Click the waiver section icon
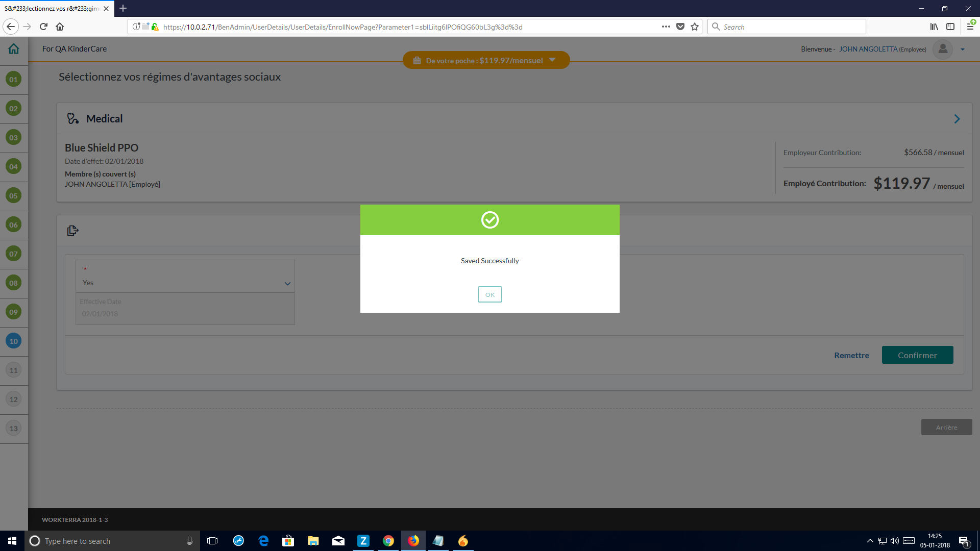The height and width of the screenshot is (551, 980). tap(72, 231)
